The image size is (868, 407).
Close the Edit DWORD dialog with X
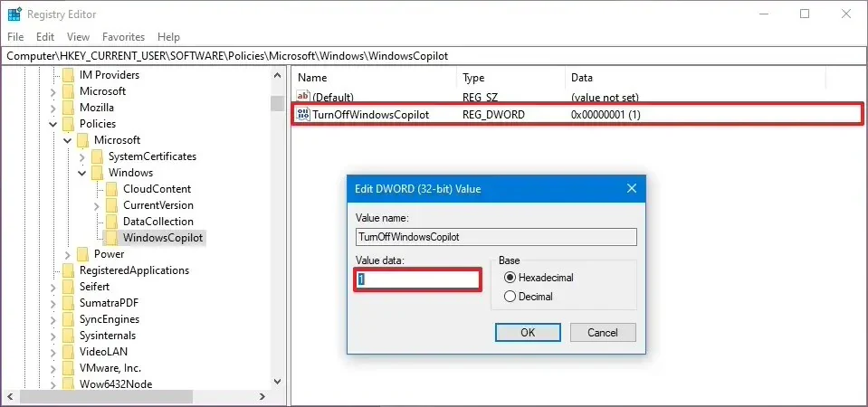[632, 188]
